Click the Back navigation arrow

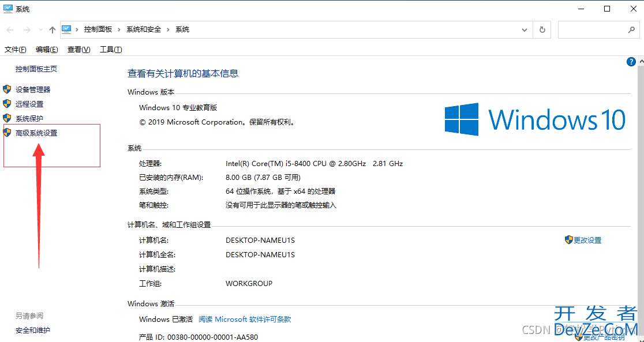pyautogui.click(x=10, y=29)
